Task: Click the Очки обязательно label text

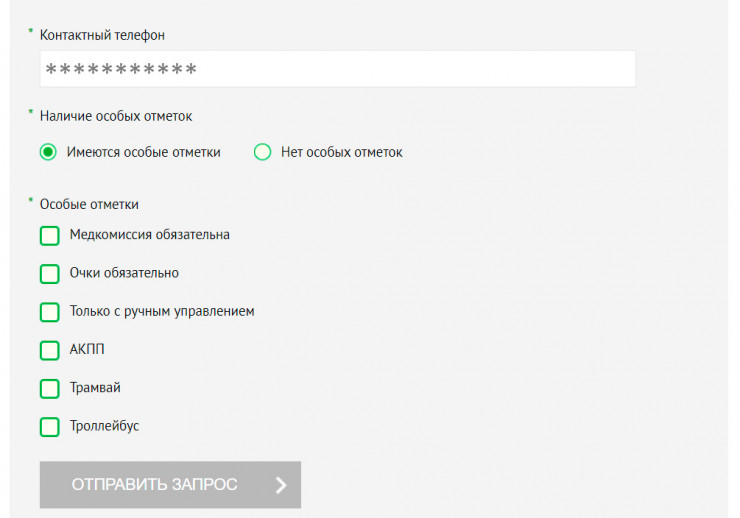Action: 124,273
